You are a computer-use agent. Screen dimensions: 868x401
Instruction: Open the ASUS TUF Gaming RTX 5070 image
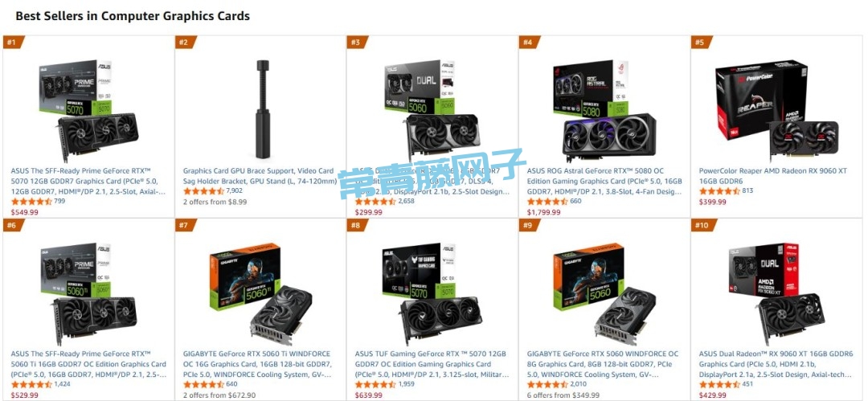click(432, 293)
